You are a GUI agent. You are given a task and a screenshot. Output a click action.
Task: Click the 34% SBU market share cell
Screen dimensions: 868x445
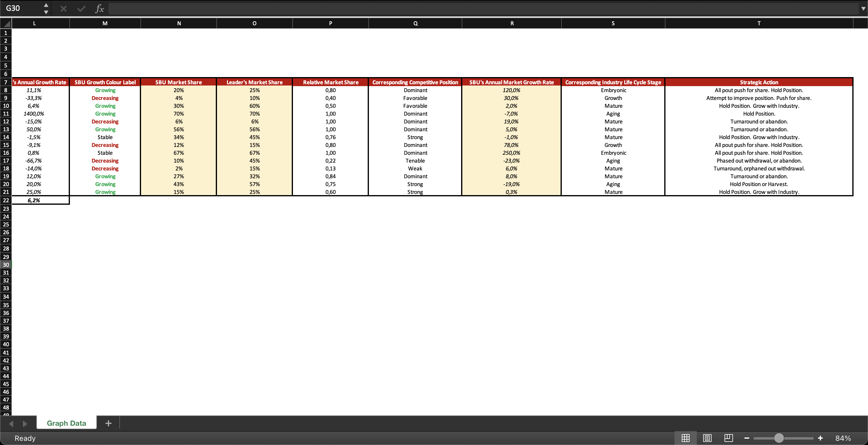[x=179, y=137]
